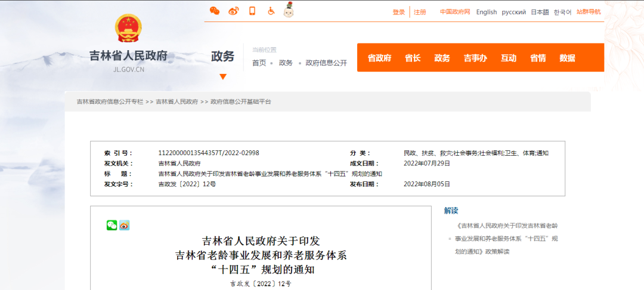644x290 pixels.
Task: Go to 互动 in the navigation bar
Action: pos(509,58)
